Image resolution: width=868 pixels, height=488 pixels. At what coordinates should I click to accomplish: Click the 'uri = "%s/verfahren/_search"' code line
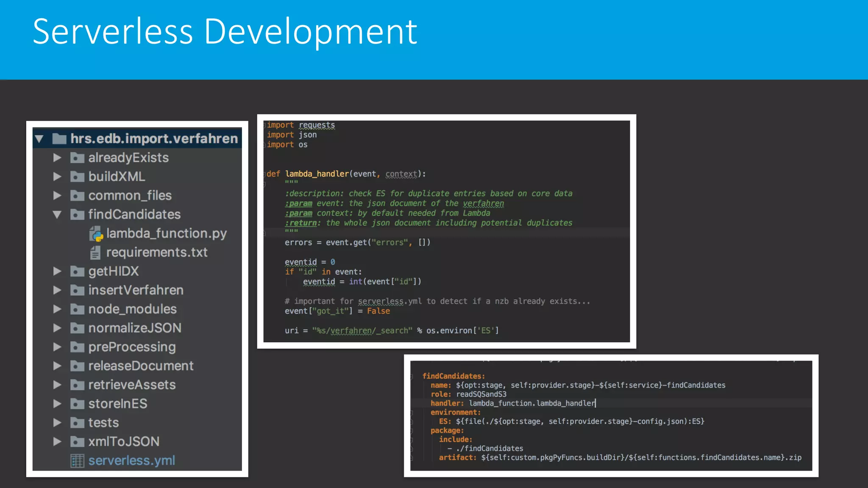[392, 330]
